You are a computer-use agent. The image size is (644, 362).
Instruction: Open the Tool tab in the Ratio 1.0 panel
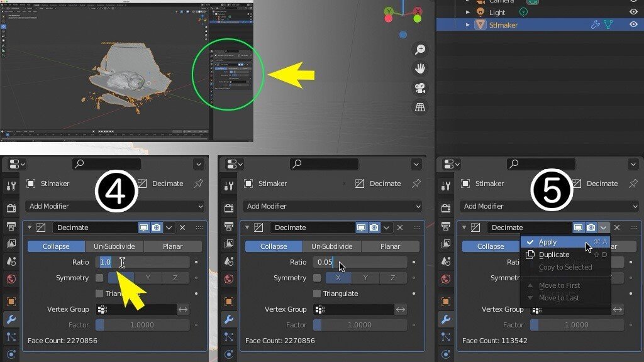[11, 186]
